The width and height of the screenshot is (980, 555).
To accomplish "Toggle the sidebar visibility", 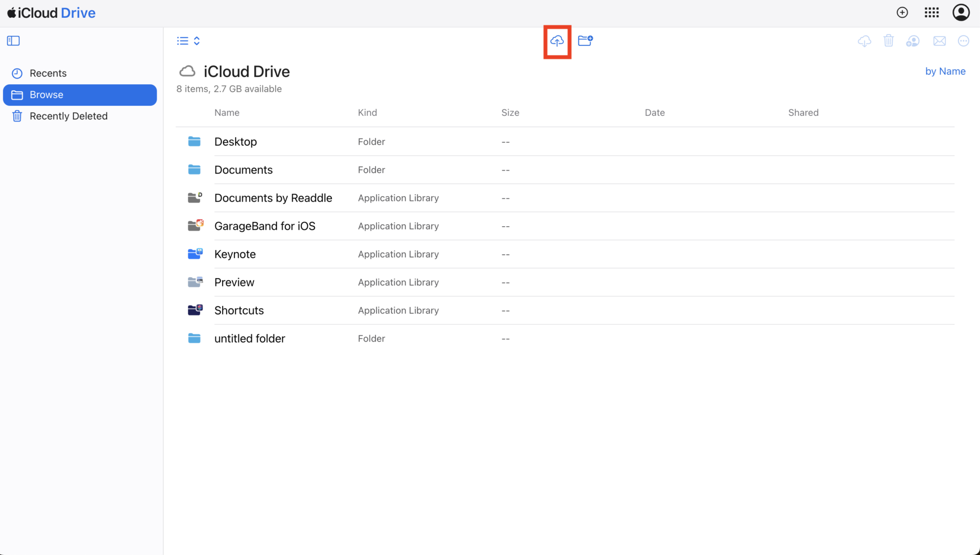I will 13,40.
